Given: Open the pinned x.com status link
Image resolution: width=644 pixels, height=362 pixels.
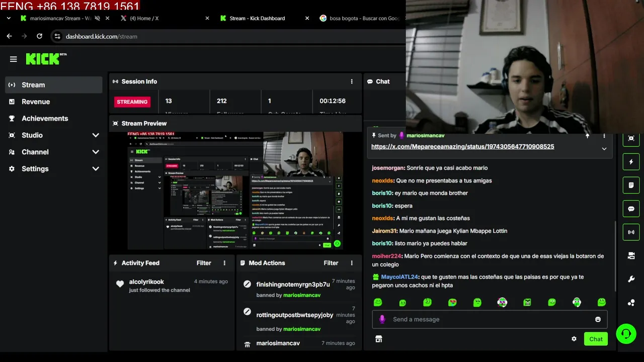Looking at the screenshot, I should tap(463, 147).
